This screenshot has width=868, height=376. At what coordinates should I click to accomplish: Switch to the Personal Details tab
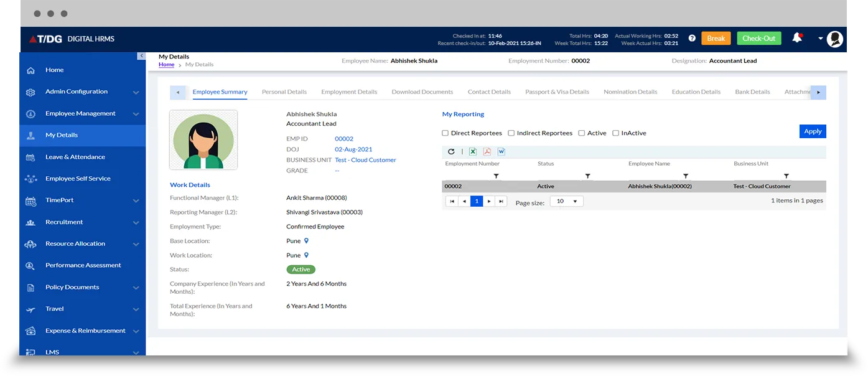click(x=284, y=92)
